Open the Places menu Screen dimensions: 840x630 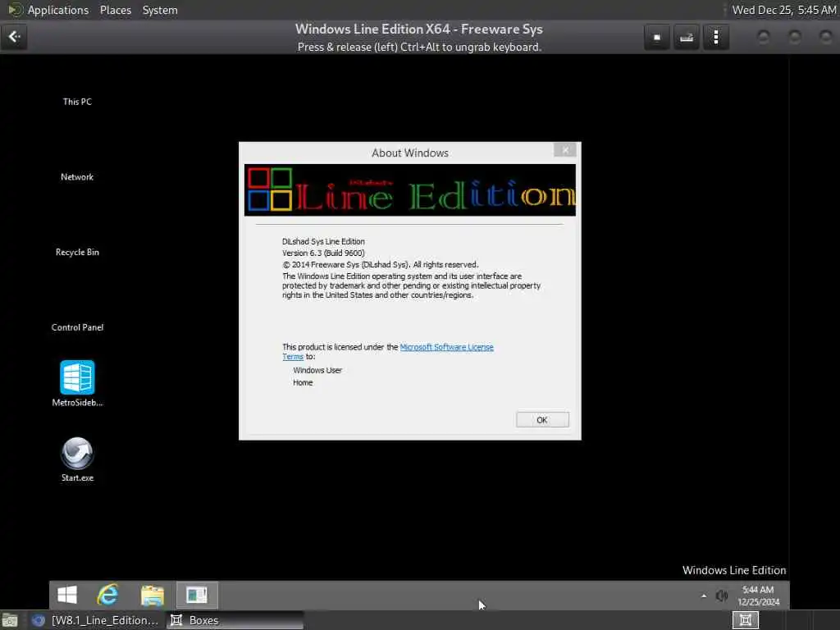pyautogui.click(x=115, y=10)
